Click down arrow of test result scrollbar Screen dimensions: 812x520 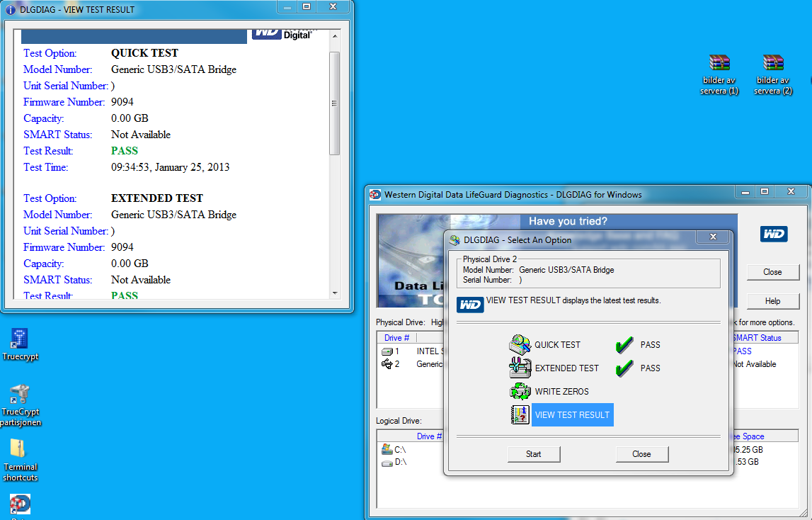[x=335, y=293]
